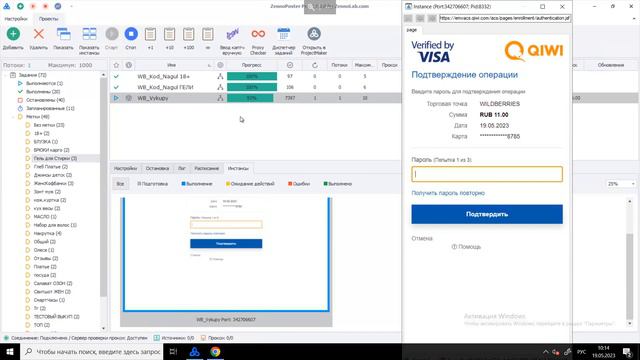Click the Показать инстансы icon

pos(89,34)
